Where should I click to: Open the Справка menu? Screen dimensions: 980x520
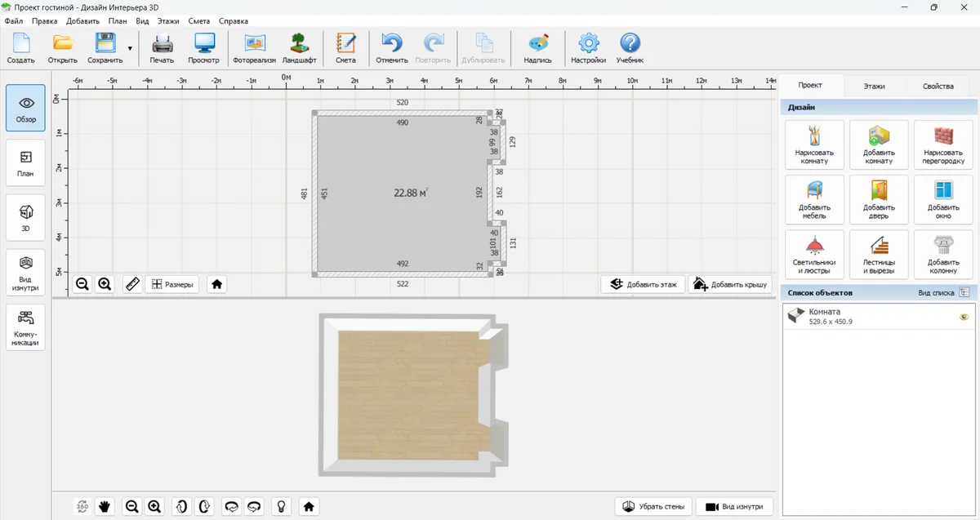(x=234, y=20)
